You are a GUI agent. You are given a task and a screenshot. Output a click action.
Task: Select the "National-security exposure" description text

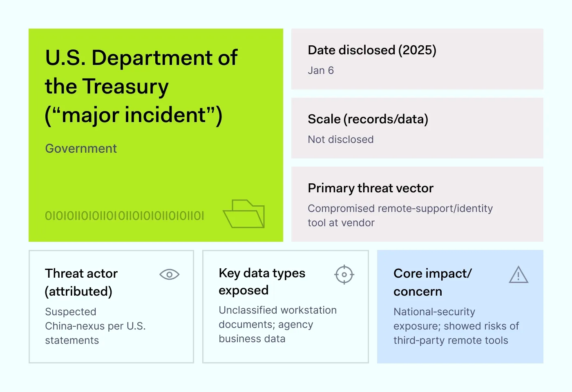[x=456, y=326]
